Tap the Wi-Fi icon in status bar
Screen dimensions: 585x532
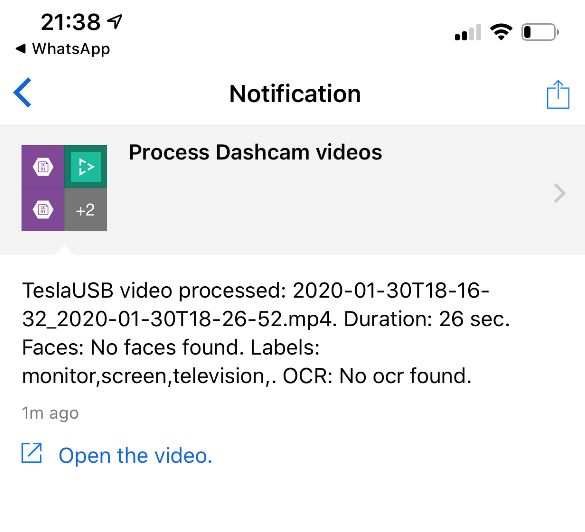[x=501, y=32]
